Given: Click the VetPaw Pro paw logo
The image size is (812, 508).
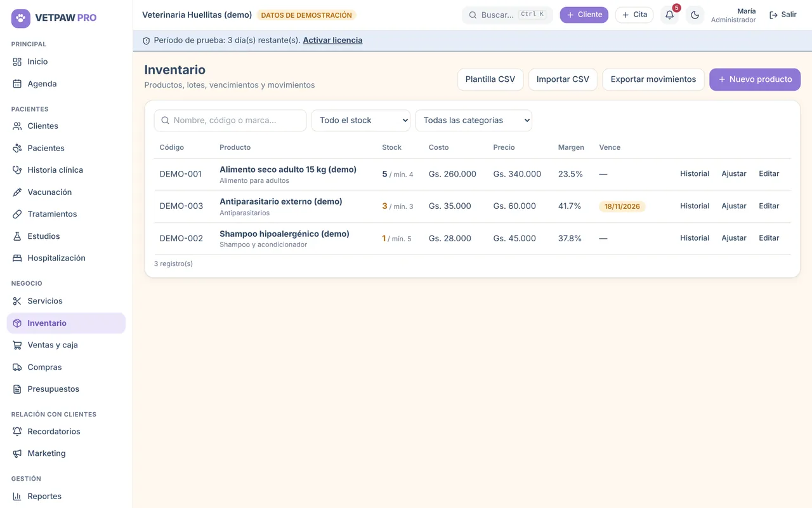Looking at the screenshot, I should tap(21, 18).
